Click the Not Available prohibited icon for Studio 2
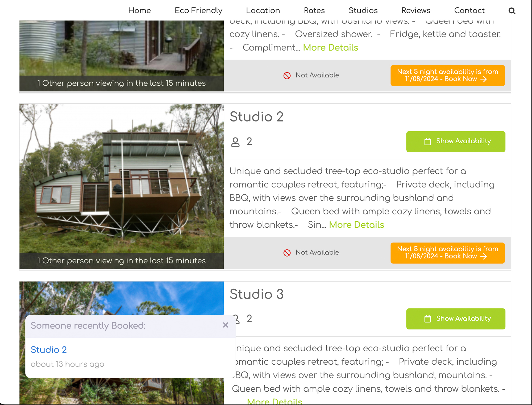This screenshot has height=405, width=532. click(x=287, y=253)
